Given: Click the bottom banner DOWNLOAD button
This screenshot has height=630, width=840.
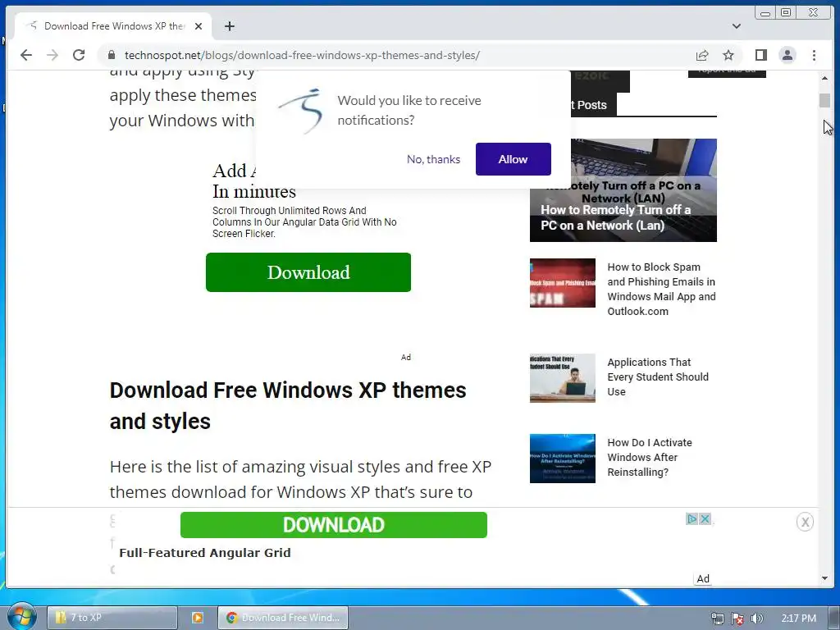Looking at the screenshot, I should tap(333, 525).
